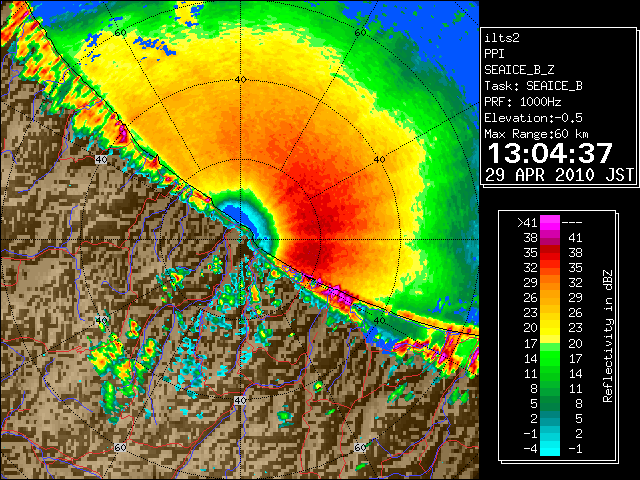Click the 'PRF: 1000Hz' line
640x480 pixels.
(x=523, y=102)
